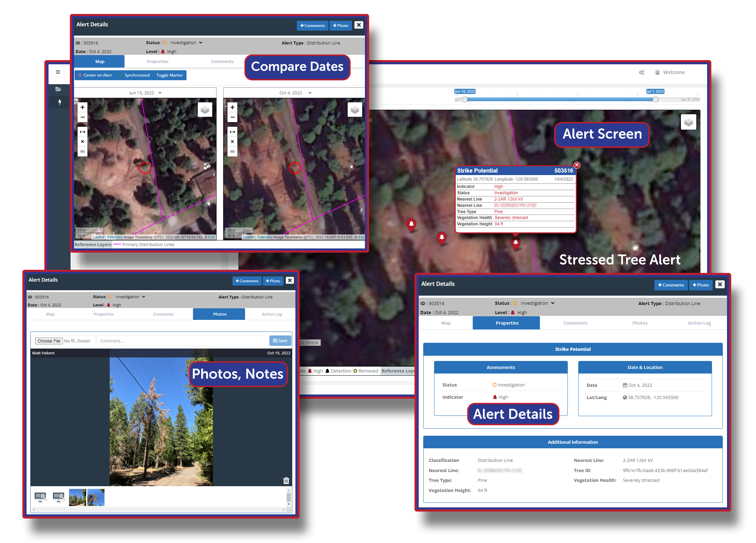Click Toggle Marker button

[x=169, y=75]
